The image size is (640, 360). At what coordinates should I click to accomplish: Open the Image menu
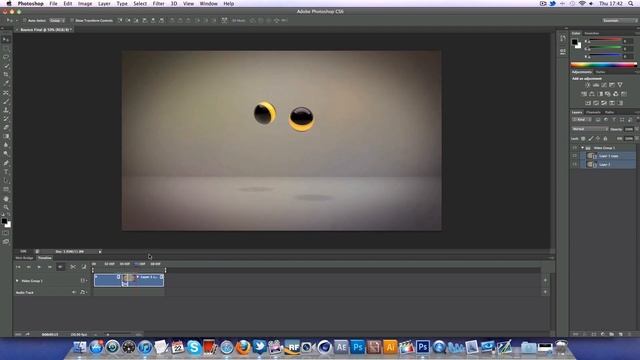click(85, 4)
